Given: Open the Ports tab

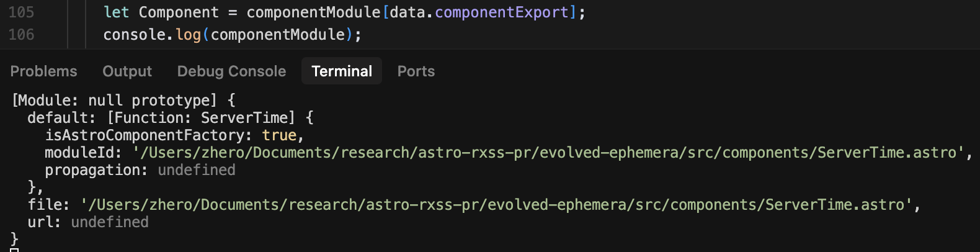Looking at the screenshot, I should 416,71.
